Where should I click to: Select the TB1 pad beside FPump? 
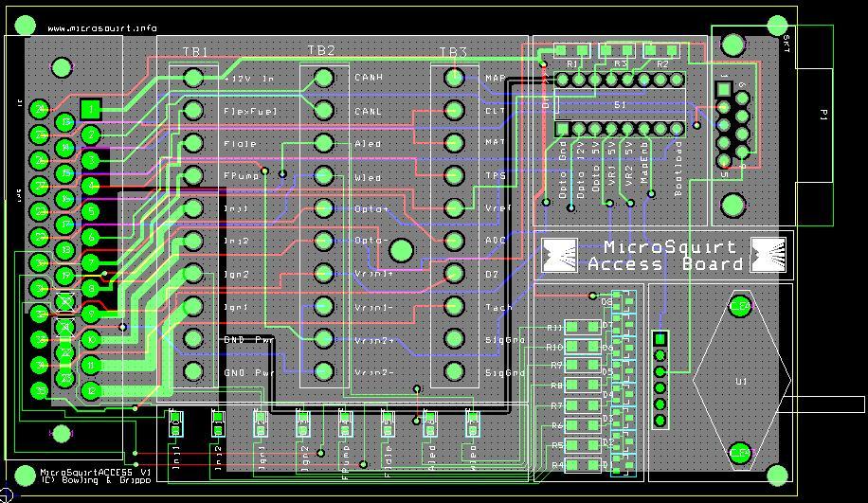tap(193, 175)
